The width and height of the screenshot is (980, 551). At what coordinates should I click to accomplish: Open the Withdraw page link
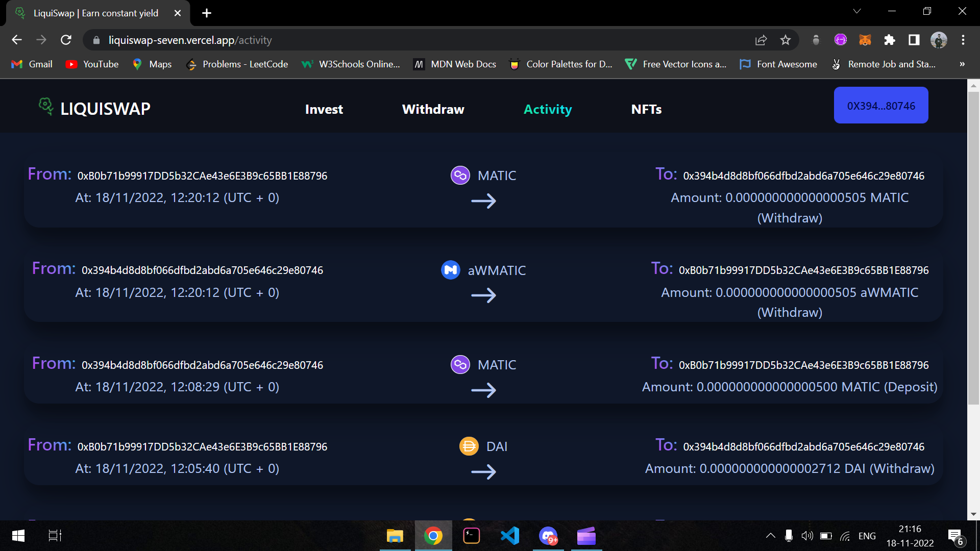[433, 109]
